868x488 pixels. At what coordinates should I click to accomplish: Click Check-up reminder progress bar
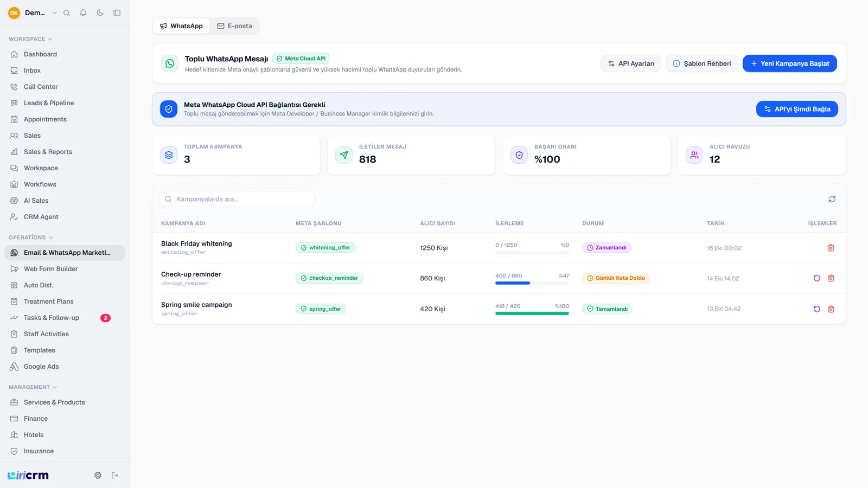point(532,283)
